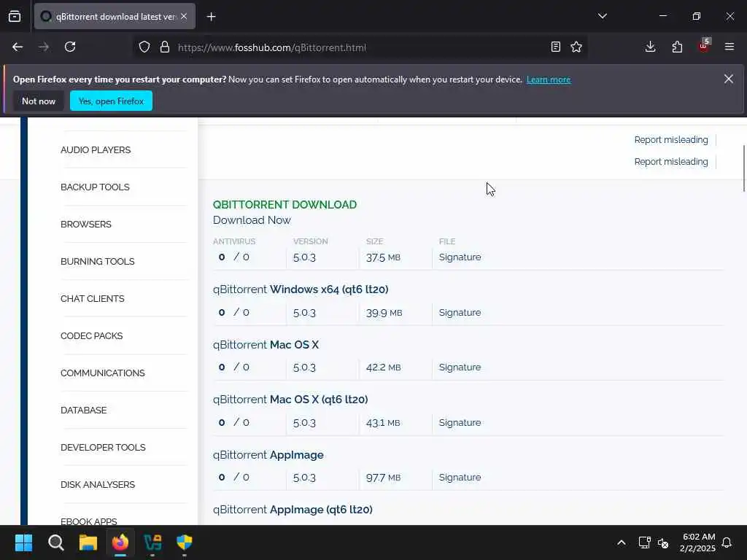The image size is (747, 560).
Task: Open Windows Start menu
Action: pyautogui.click(x=23, y=542)
